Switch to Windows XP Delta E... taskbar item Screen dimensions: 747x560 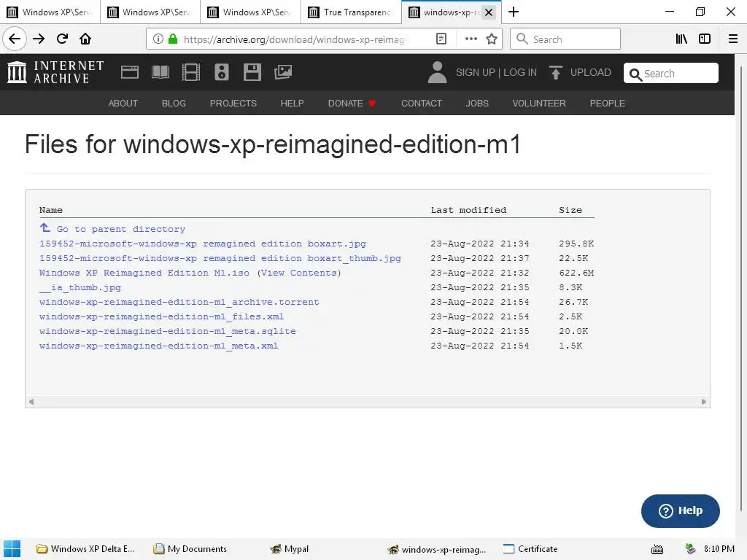[x=86, y=549]
